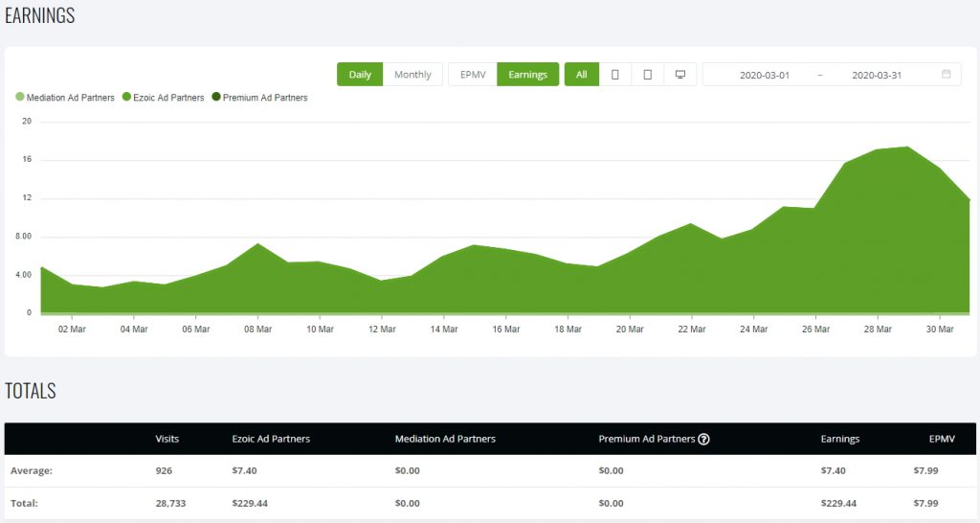Image resolution: width=980 pixels, height=523 pixels.
Task: Select All devices filter
Action: point(581,75)
